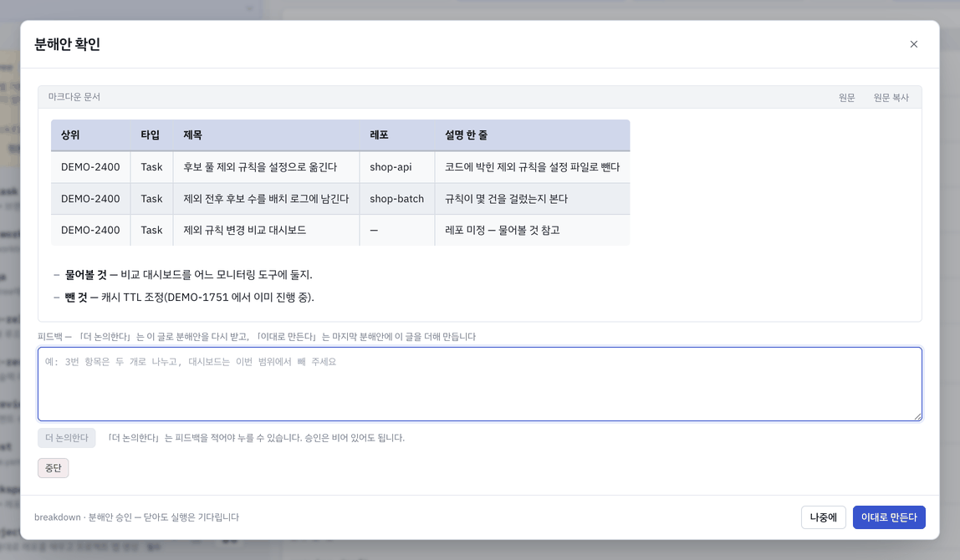
Task: Click the resize grip of the feedback textarea
Action: 917,416
